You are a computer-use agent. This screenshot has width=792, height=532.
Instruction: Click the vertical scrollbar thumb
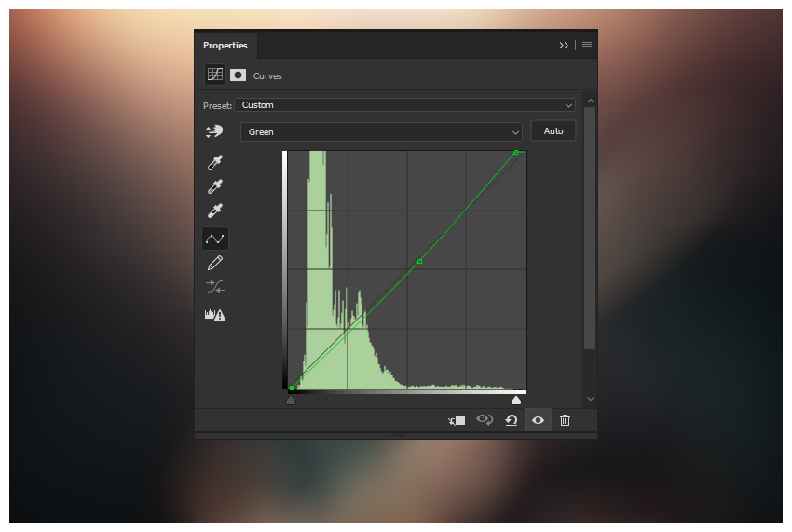590,228
